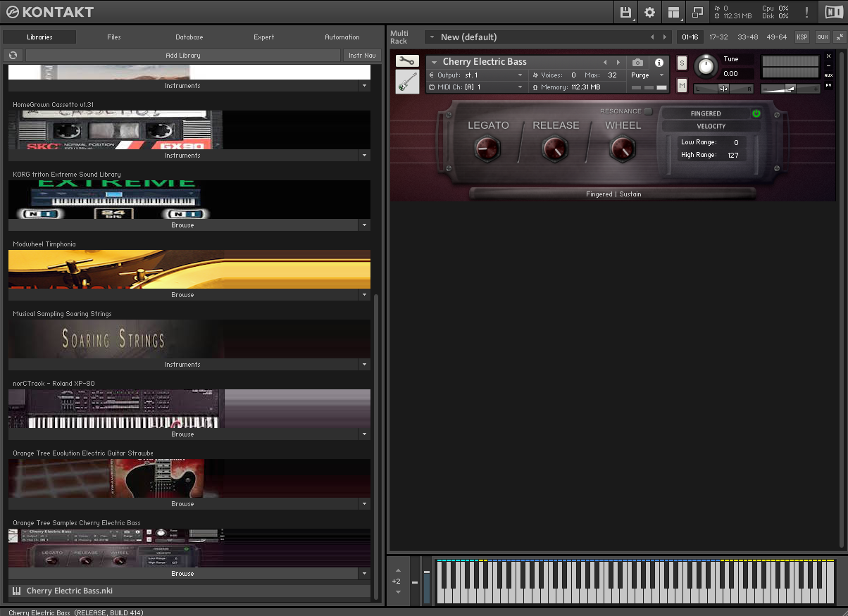Click the Cherry Electric Bass guitar icon
The width and height of the screenshot is (848, 616).
click(x=407, y=82)
